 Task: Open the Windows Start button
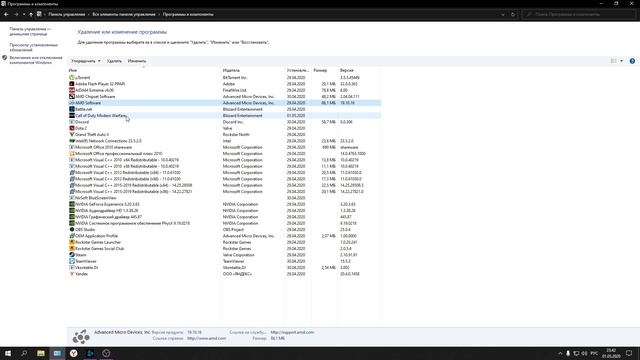click(x=8, y=353)
